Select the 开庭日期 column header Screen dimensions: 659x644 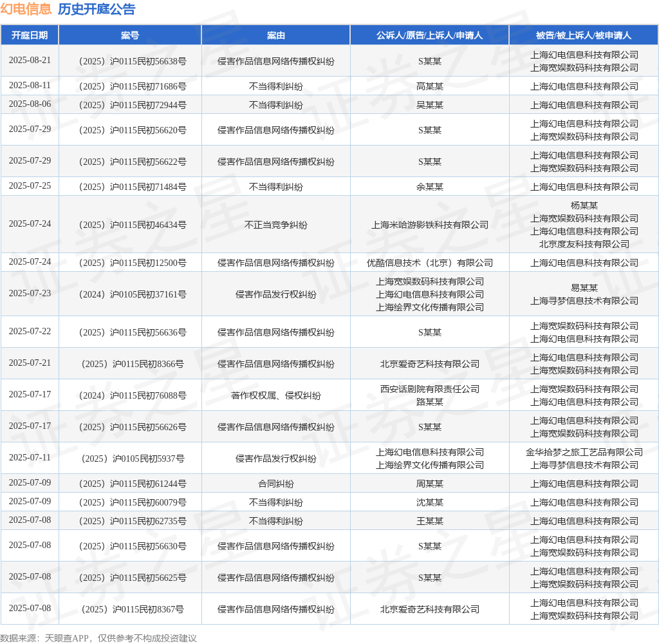(x=30, y=35)
